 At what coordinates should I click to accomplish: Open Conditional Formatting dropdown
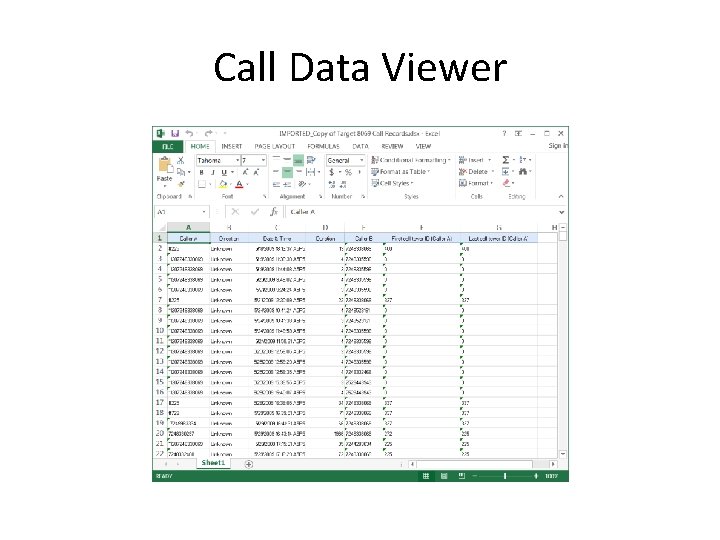[411, 160]
